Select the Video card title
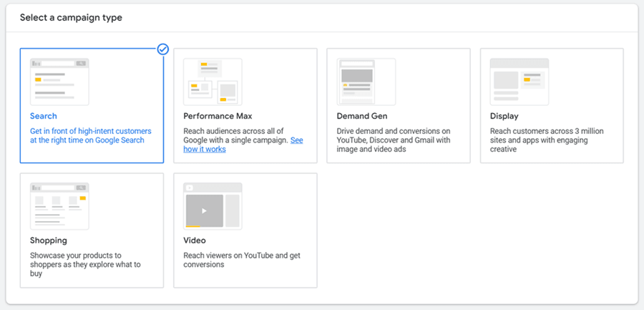The height and width of the screenshot is (310, 644). [x=194, y=241]
